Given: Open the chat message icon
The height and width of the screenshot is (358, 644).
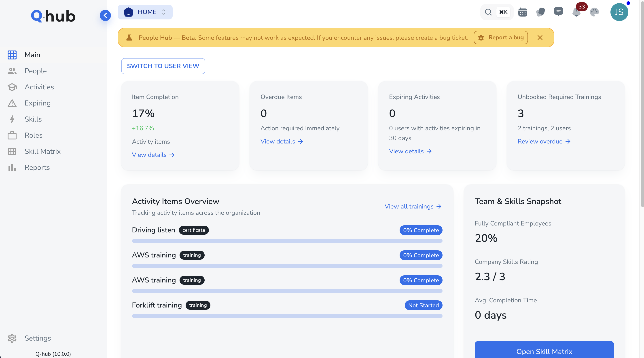Looking at the screenshot, I should (558, 11).
